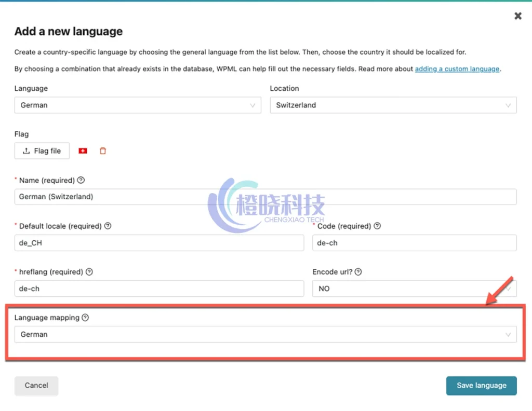The height and width of the screenshot is (411, 532).
Task: Expand the Encode url dropdown set to NO
Action: tap(414, 289)
